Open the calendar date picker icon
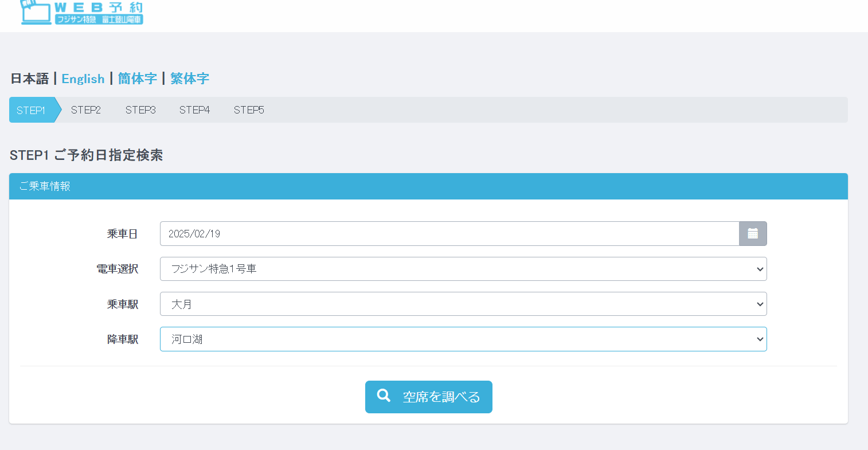Screen dimensions: 868x450 pos(752,234)
